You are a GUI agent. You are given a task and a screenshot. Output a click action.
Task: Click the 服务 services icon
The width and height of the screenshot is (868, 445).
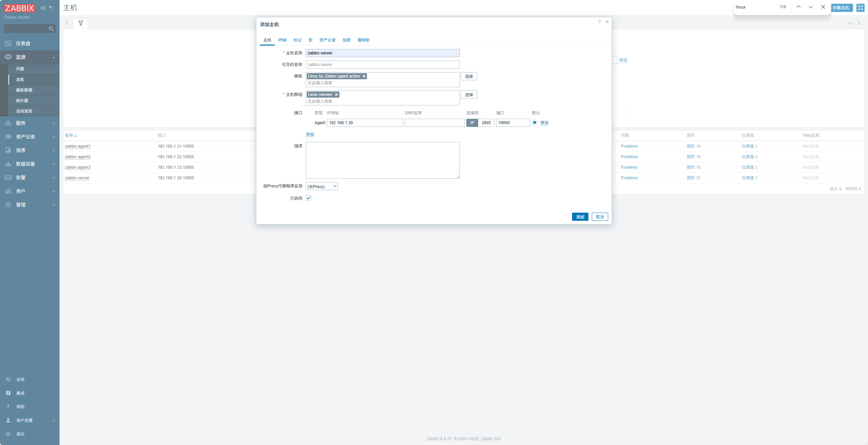8,123
